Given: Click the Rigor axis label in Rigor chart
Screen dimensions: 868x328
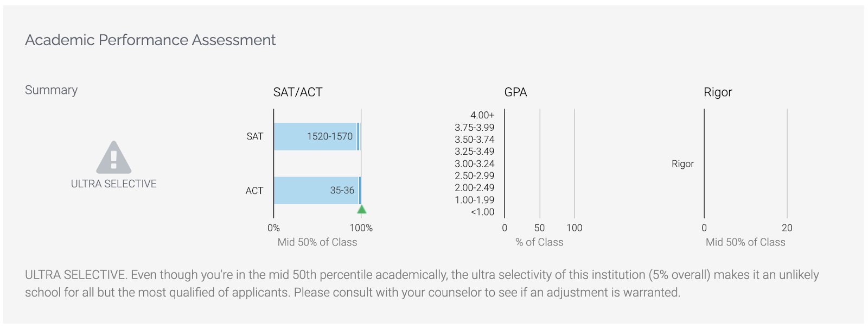Looking at the screenshot, I should [x=682, y=163].
